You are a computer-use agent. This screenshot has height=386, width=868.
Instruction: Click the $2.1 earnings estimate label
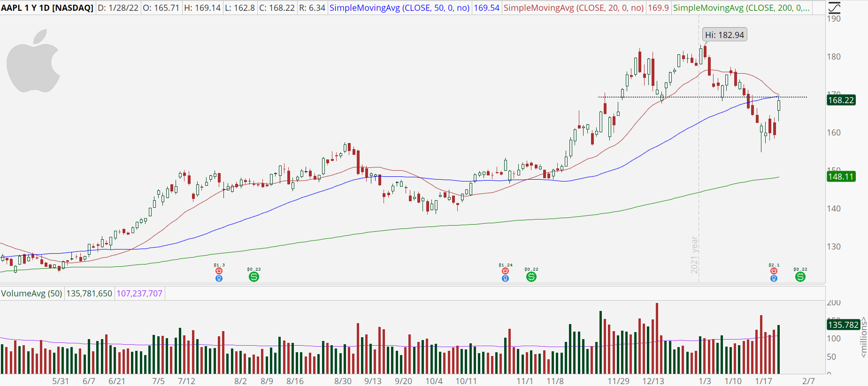click(x=774, y=265)
